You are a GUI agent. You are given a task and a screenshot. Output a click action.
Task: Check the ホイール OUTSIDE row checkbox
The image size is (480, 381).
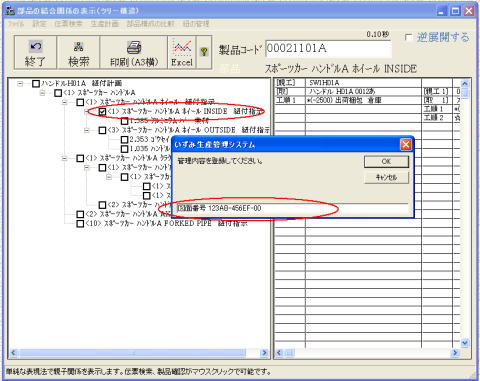pyautogui.click(x=102, y=130)
